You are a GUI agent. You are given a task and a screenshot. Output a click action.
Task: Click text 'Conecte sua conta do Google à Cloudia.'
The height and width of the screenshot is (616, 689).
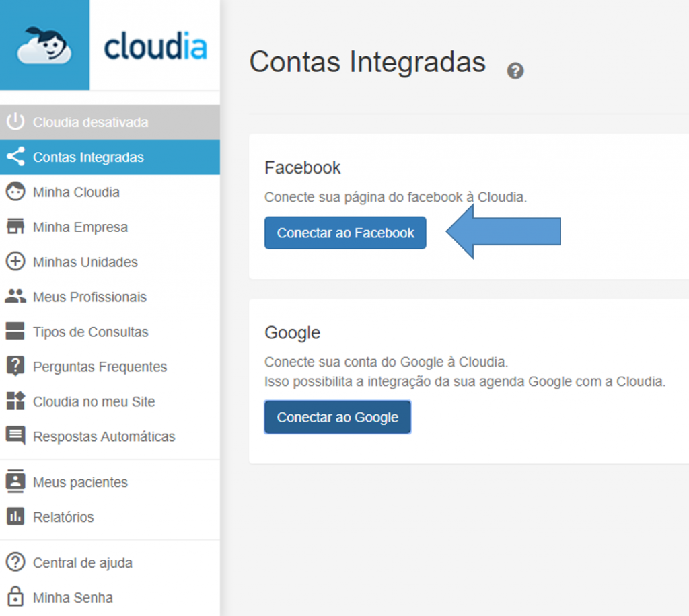386,362
